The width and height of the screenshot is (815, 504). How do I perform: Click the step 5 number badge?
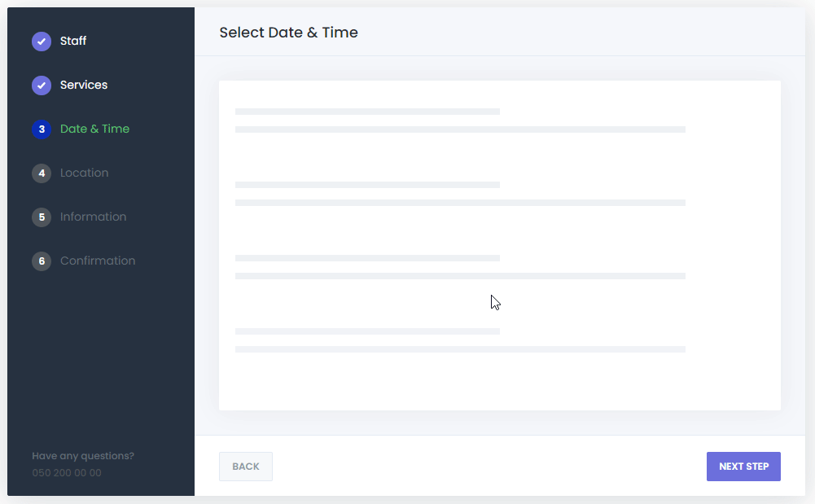tap(42, 217)
